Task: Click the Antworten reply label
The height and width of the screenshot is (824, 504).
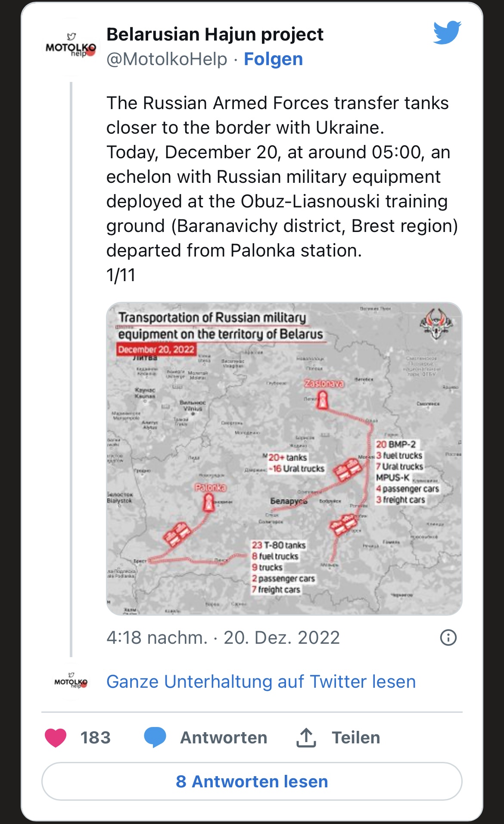Action: 224,738
